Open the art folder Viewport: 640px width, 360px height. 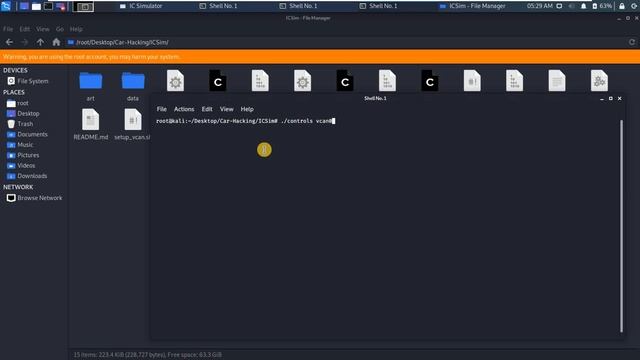[91, 81]
